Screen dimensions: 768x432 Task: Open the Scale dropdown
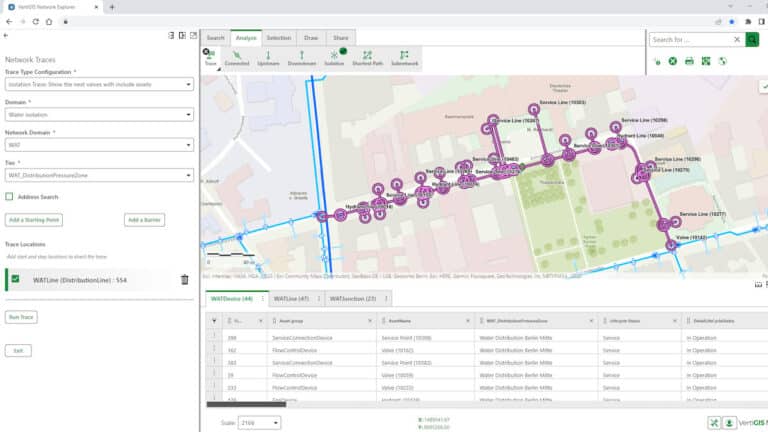(260, 423)
